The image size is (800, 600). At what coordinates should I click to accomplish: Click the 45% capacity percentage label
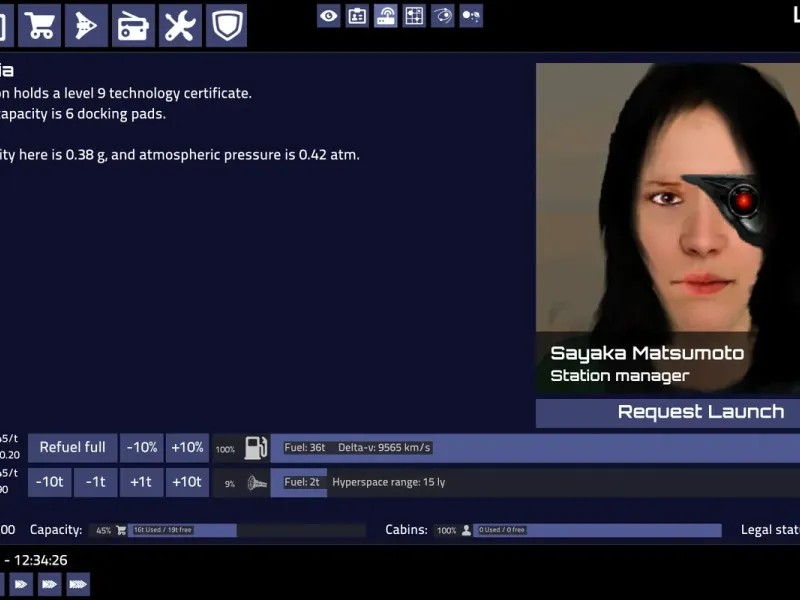click(104, 531)
